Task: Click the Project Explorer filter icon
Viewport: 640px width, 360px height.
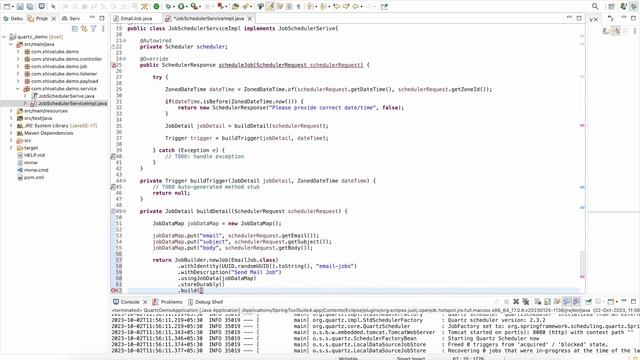Action: 93,29
